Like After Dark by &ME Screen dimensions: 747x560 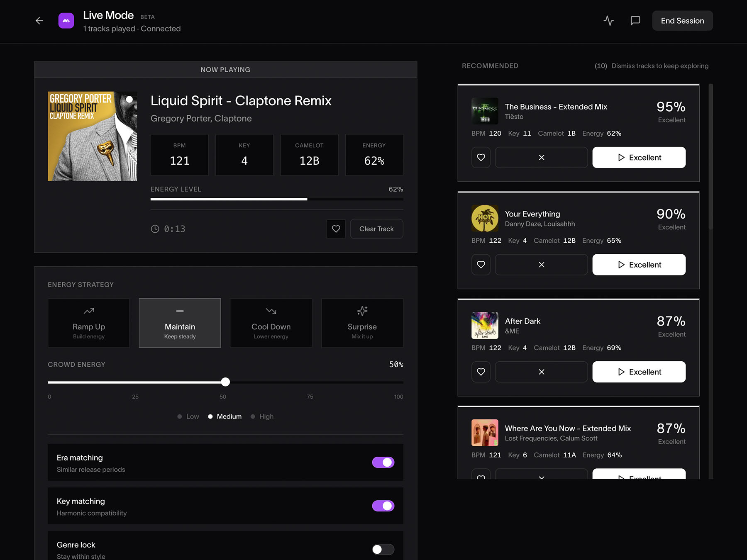pyautogui.click(x=481, y=372)
